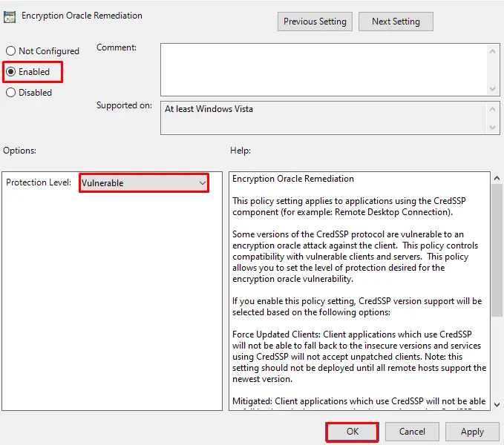Screen dimensions: 504x445
Task: Click the Encryption Oracle Remediation policy icon
Action: click(10, 17)
